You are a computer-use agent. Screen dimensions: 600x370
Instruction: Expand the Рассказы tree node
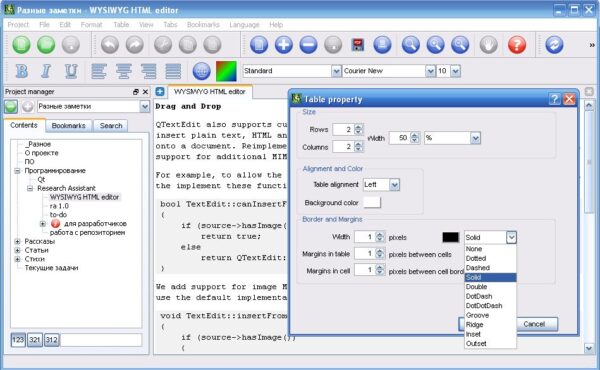[17, 241]
